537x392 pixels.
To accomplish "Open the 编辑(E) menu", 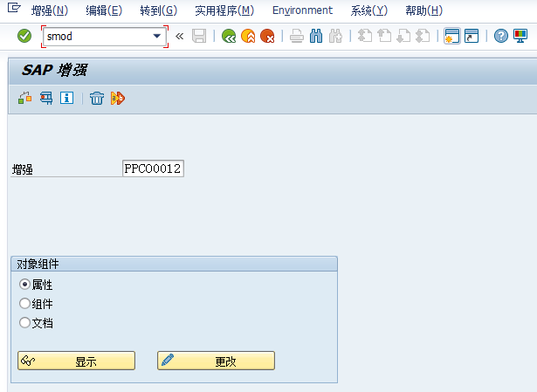I will 104,10.
